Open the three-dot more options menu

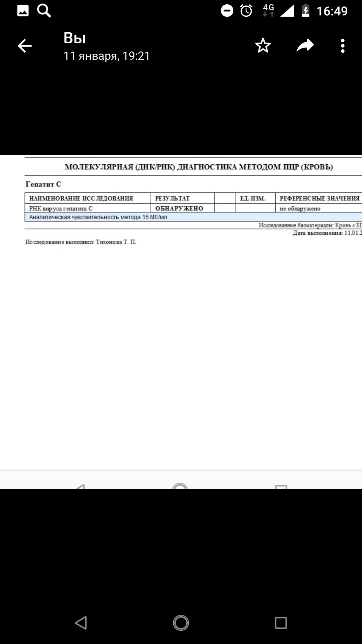pyautogui.click(x=342, y=46)
